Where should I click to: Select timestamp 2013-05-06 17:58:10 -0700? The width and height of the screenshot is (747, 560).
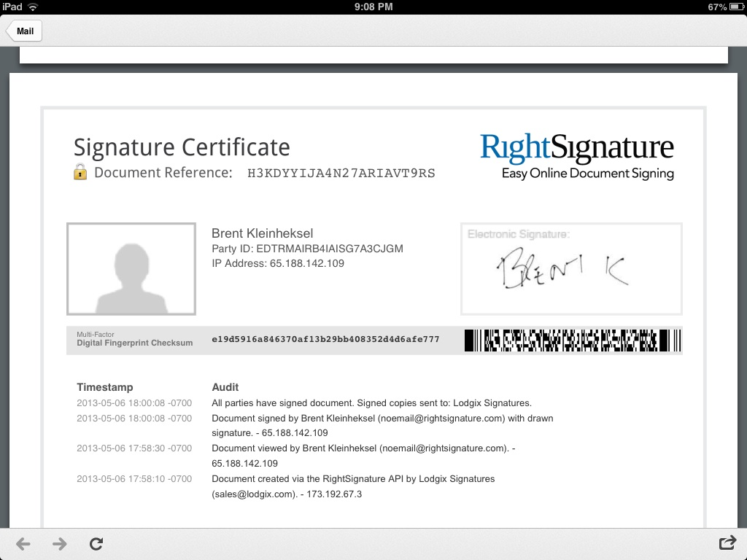point(134,478)
